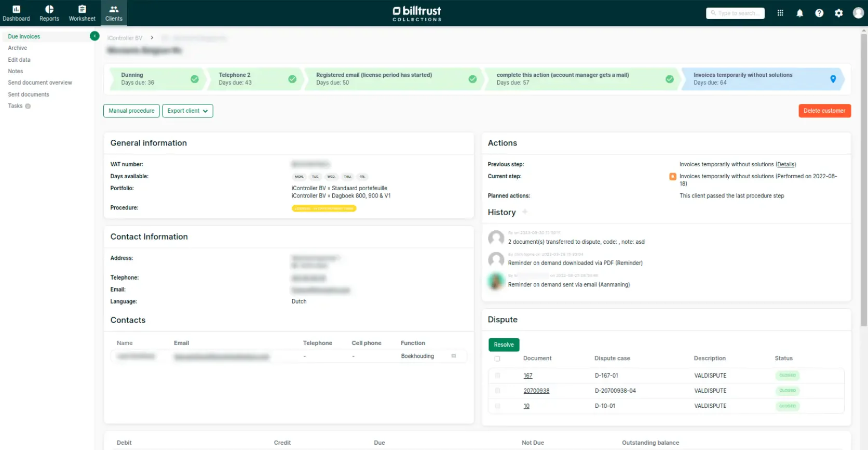This screenshot has width=868, height=450.
Task: Open Notes in the sidebar
Action: 15,71
